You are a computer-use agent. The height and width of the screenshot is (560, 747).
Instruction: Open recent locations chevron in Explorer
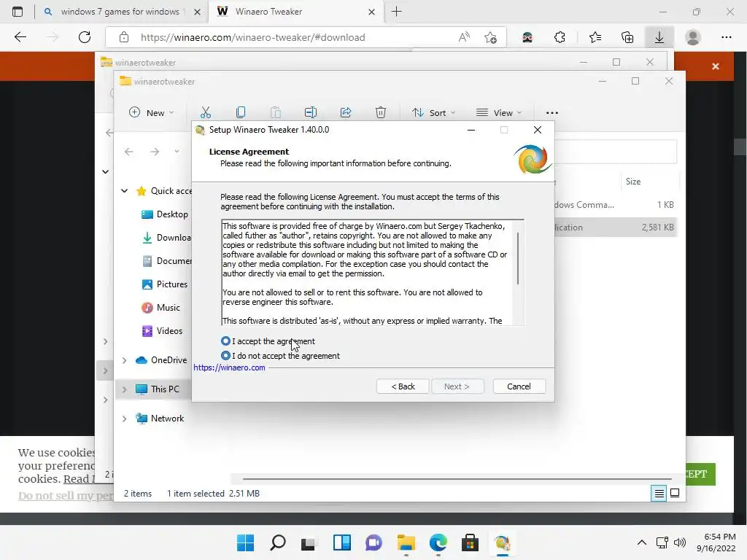[x=177, y=152]
